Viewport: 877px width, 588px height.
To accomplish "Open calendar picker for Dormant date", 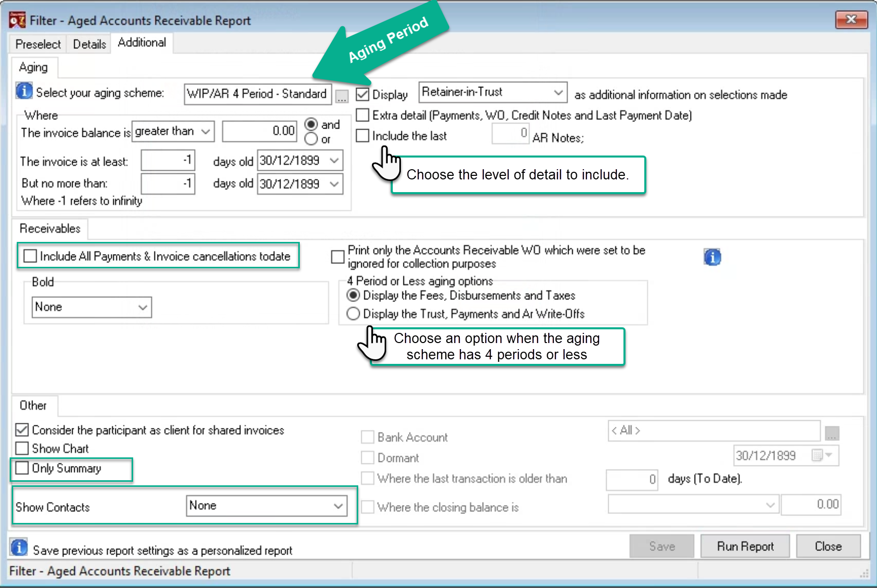I will click(822, 455).
